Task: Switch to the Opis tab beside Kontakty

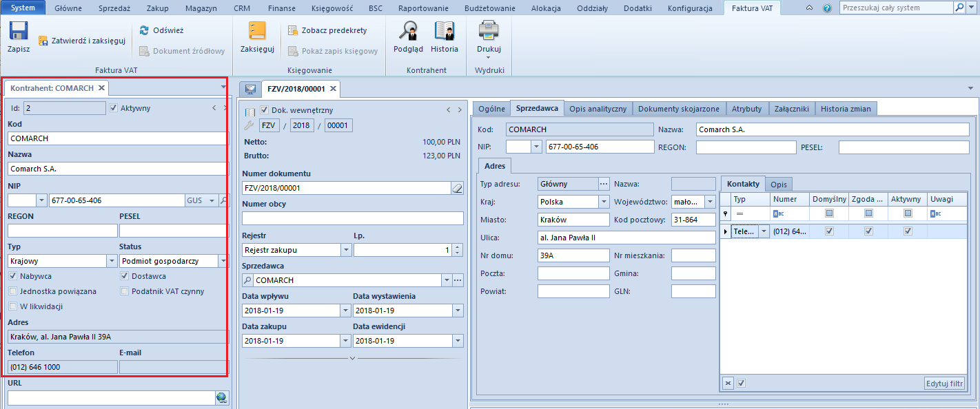Action: [x=779, y=185]
